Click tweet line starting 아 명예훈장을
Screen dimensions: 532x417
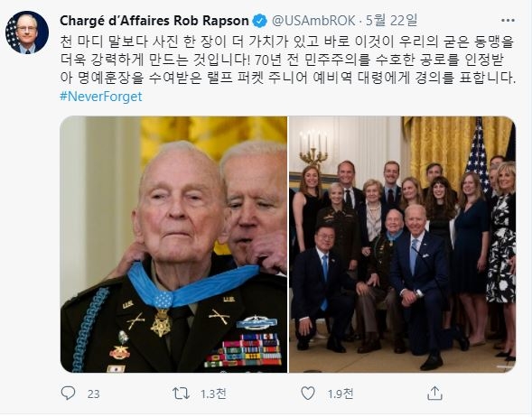[x=288, y=79]
